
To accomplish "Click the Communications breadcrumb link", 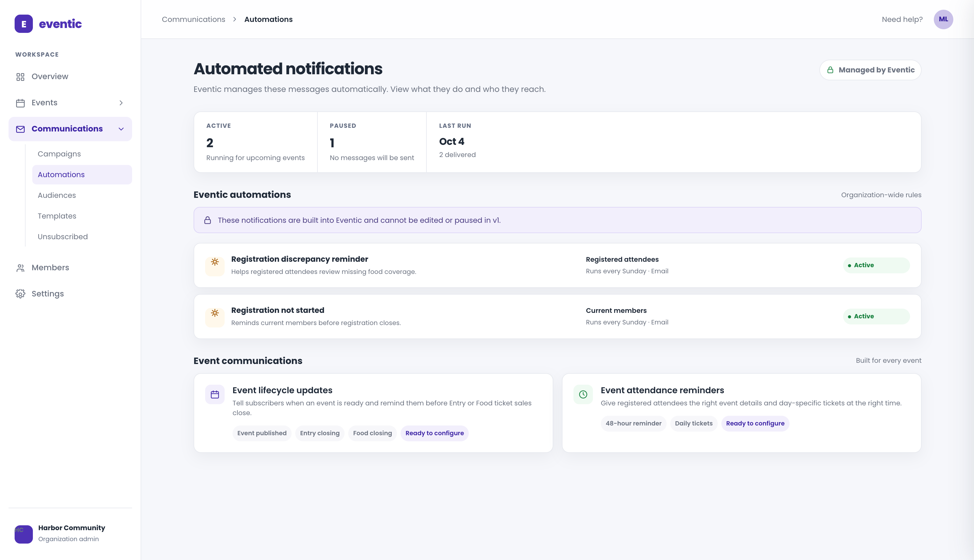I will coord(193,19).
